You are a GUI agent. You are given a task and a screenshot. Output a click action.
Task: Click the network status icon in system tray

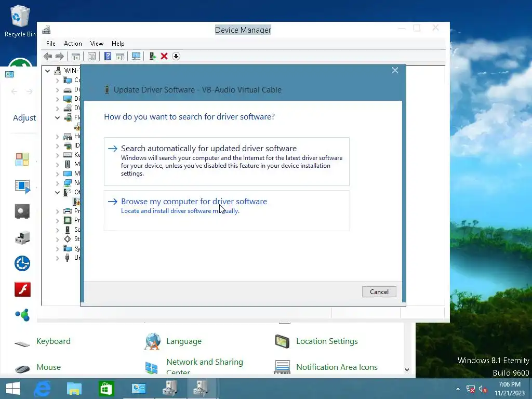click(470, 389)
